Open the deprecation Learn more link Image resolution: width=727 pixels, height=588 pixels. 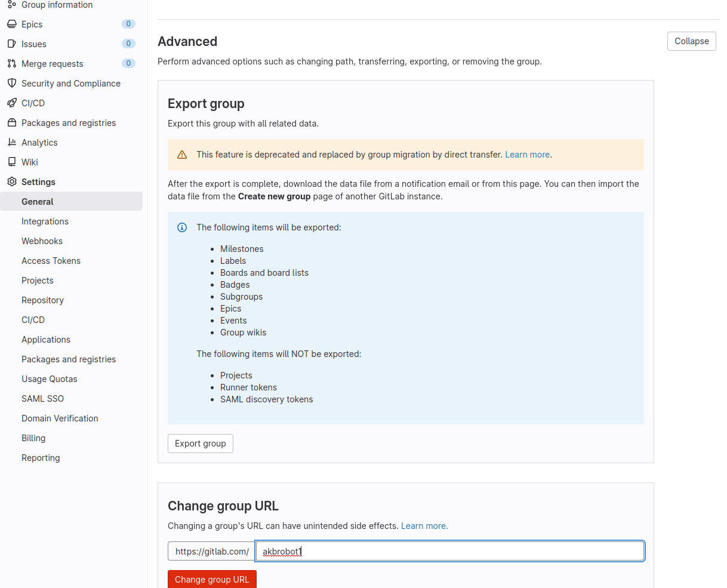click(526, 154)
